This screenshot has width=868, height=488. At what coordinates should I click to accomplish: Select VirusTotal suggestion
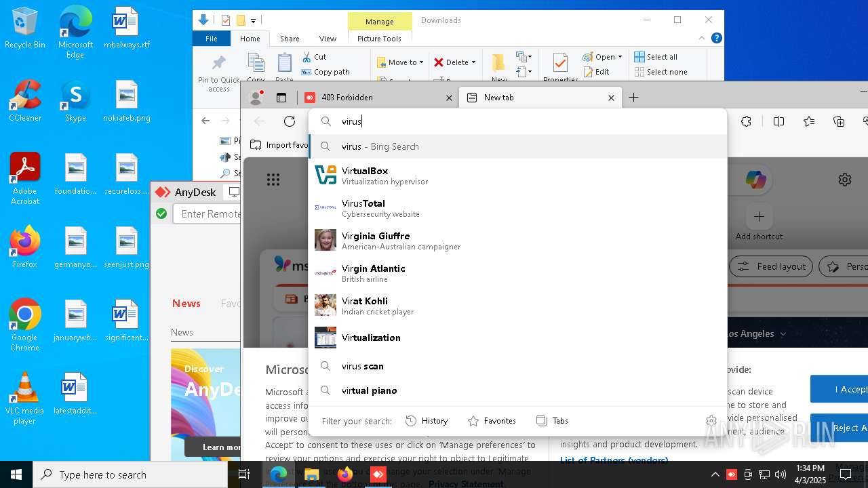(x=517, y=208)
